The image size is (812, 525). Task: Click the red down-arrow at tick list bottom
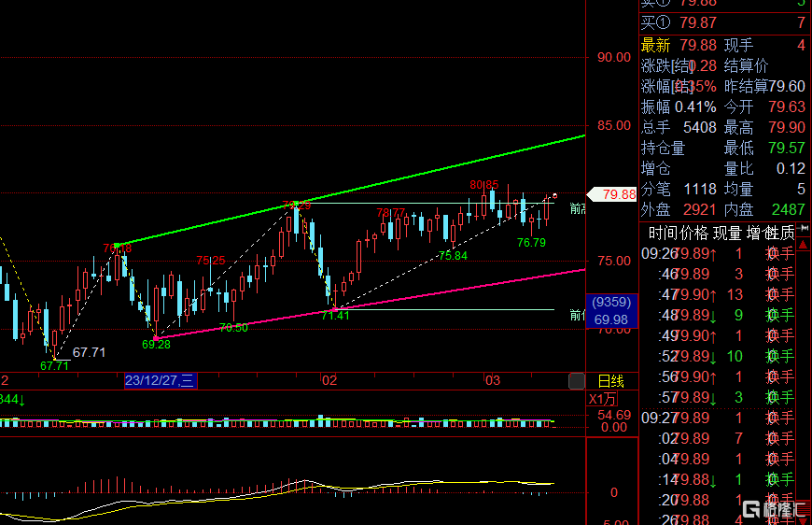pyautogui.click(x=804, y=519)
